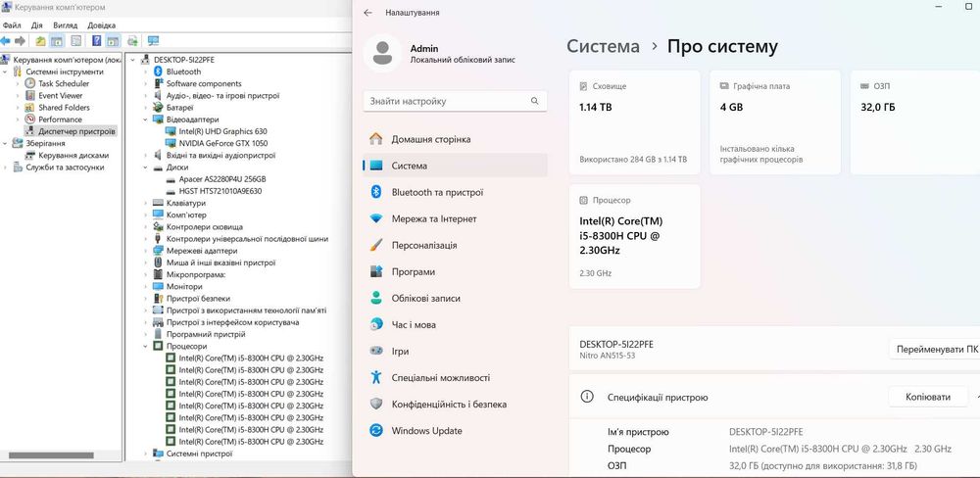Select Система in Settings sidebar

[455, 167]
